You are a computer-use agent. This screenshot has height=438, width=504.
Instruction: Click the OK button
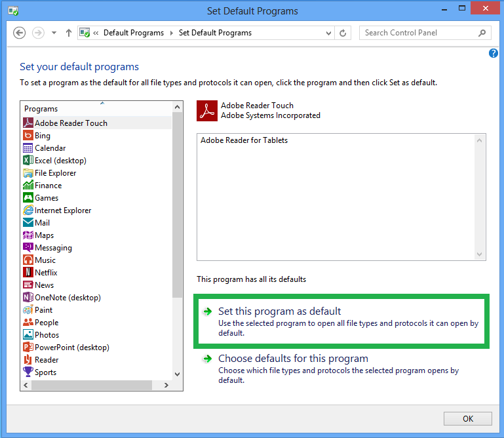click(x=468, y=419)
